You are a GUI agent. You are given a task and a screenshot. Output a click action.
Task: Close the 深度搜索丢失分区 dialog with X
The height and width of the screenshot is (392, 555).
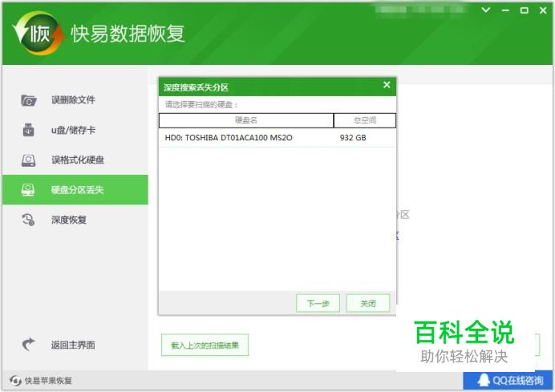[x=387, y=85]
